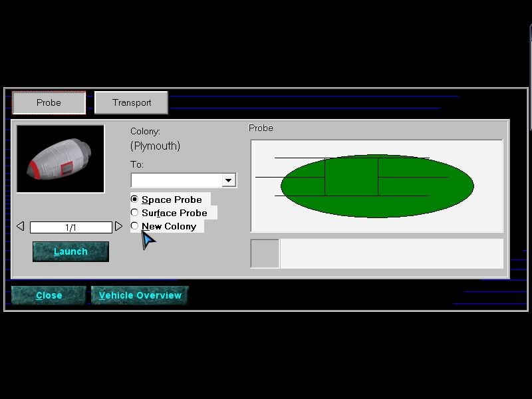Click the probe capsule thumbnail image
Screen dimensions: 532x399
[x=61, y=159]
